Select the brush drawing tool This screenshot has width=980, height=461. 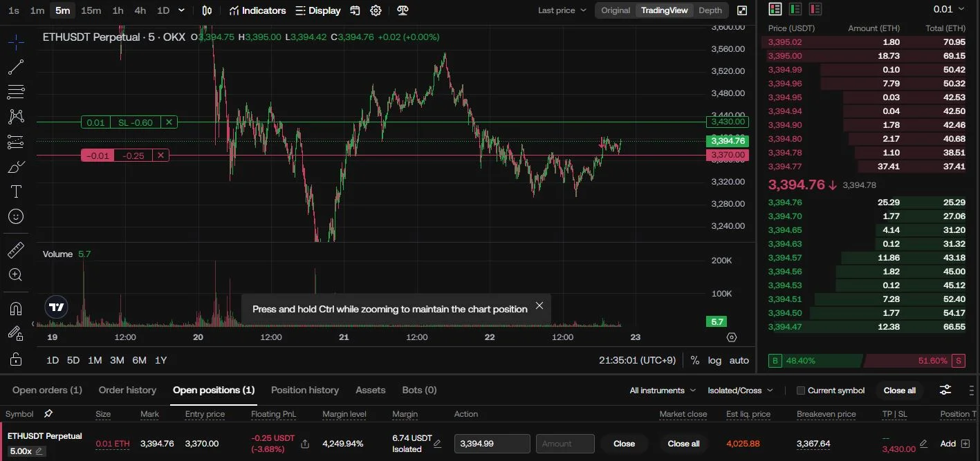coord(16,167)
